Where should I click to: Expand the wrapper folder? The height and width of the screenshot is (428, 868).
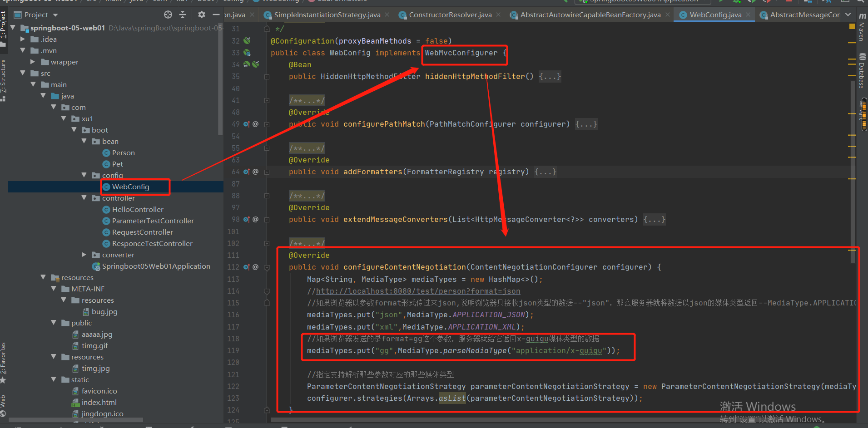(33, 62)
